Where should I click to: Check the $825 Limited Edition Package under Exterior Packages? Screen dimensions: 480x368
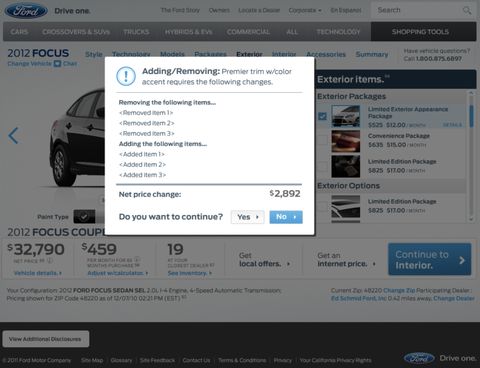coord(322,166)
